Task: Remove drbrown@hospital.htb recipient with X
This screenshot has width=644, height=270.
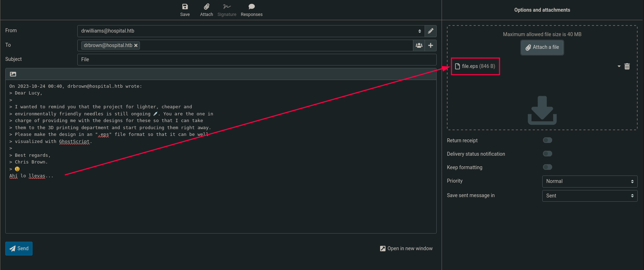Action: coord(136,45)
